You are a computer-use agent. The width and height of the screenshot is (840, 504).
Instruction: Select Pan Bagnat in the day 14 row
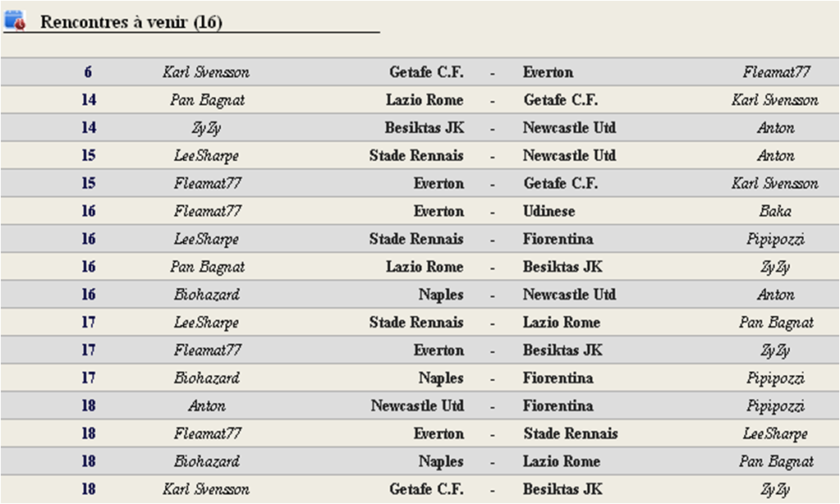point(207,100)
